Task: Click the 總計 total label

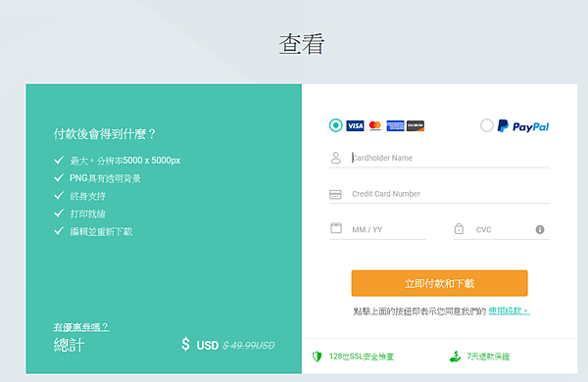Action: [69, 345]
